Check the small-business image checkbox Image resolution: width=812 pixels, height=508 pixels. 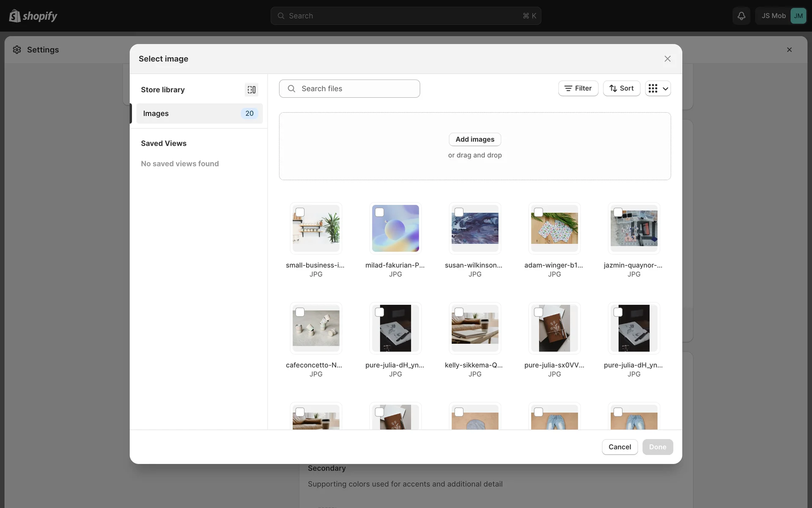[x=300, y=212]
